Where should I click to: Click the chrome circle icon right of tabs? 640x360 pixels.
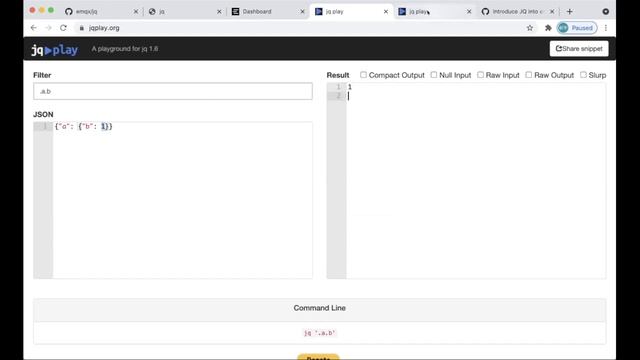[x=606, y=11]
